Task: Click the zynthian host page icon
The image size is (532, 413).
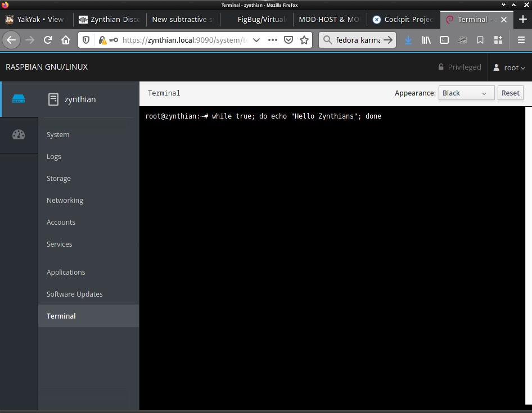Action: [53, 99]
